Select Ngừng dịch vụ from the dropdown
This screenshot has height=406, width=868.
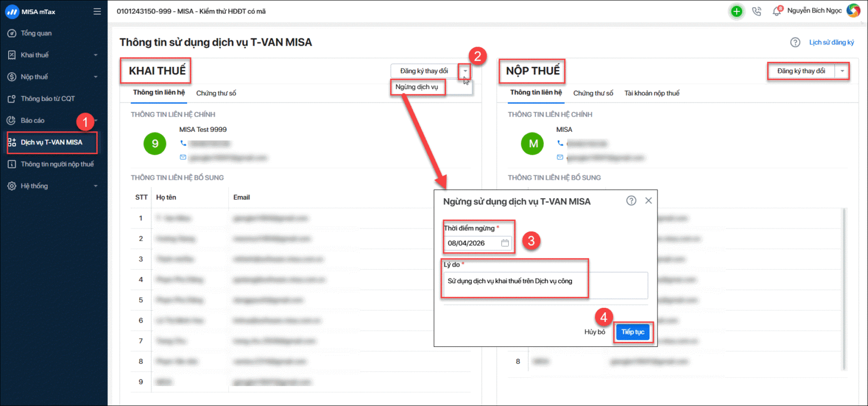417,87
